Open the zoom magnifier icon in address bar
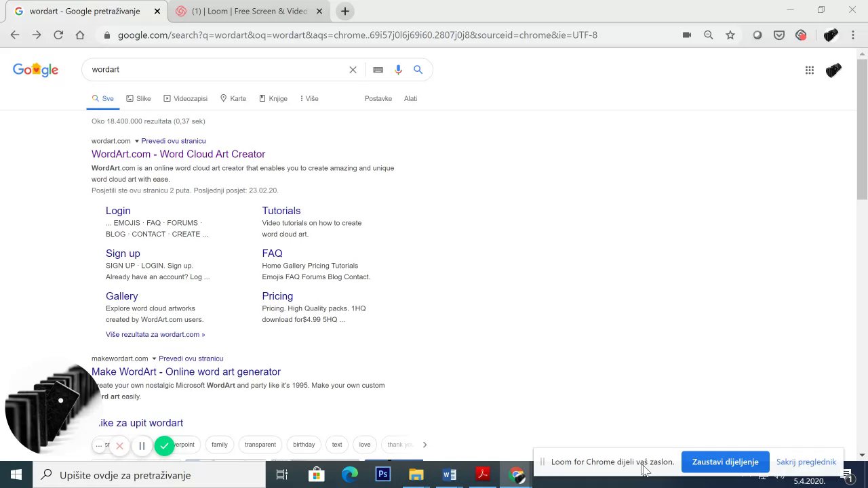868x488 pixels. click(709, 35)
